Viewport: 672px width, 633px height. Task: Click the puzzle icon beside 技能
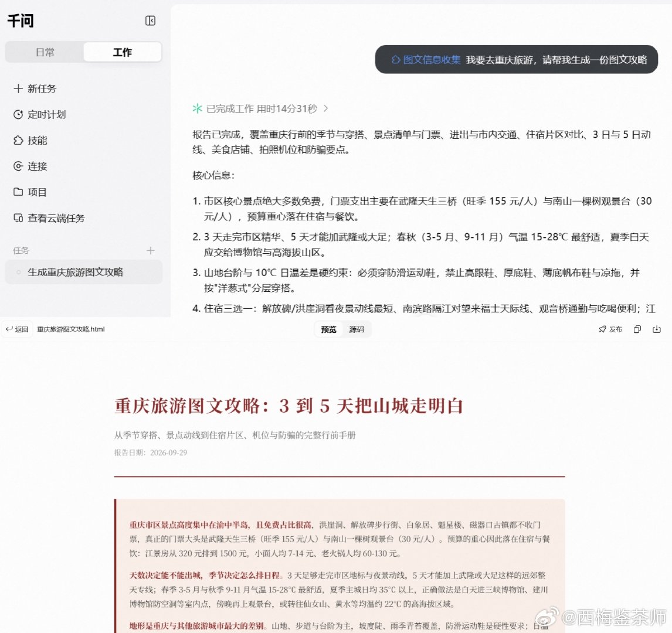(18, 141)
